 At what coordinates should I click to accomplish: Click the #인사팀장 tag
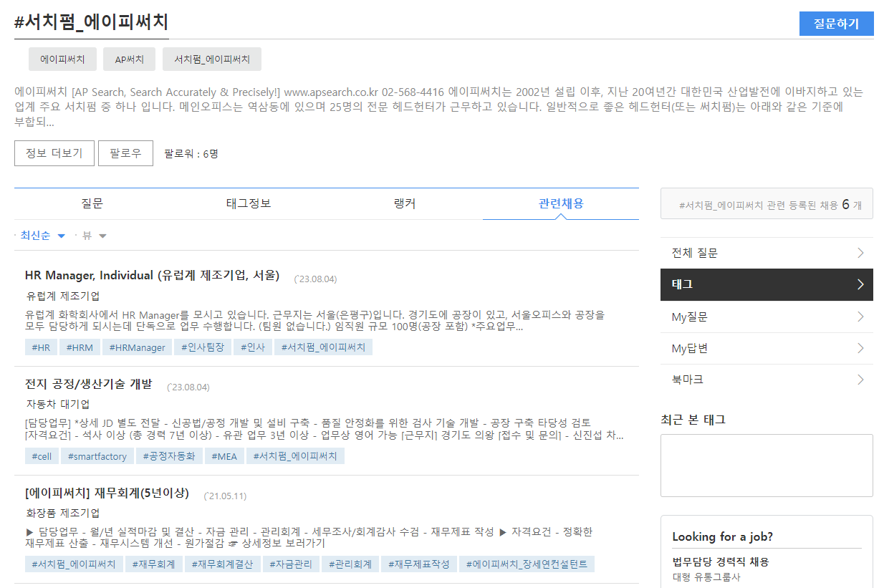pyautogui.click(x=203, y=347)
